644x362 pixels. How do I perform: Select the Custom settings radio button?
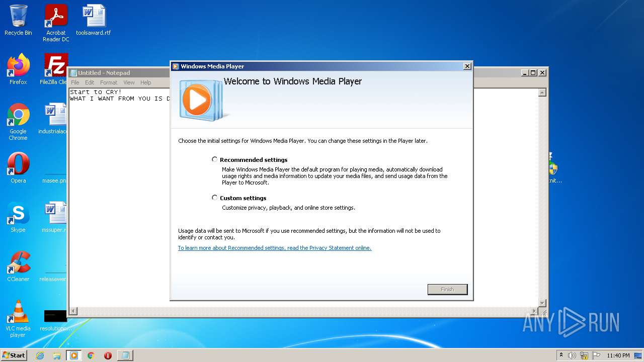click(x=215, y=198)
